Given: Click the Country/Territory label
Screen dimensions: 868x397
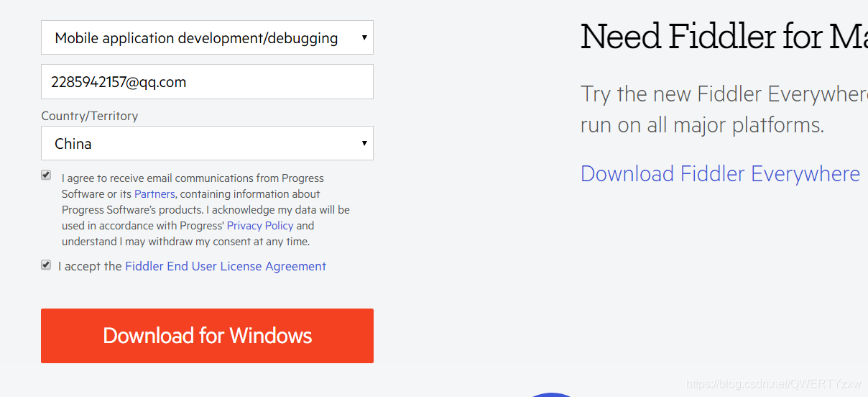Looking at the screenshot, I should coord(89,116).
